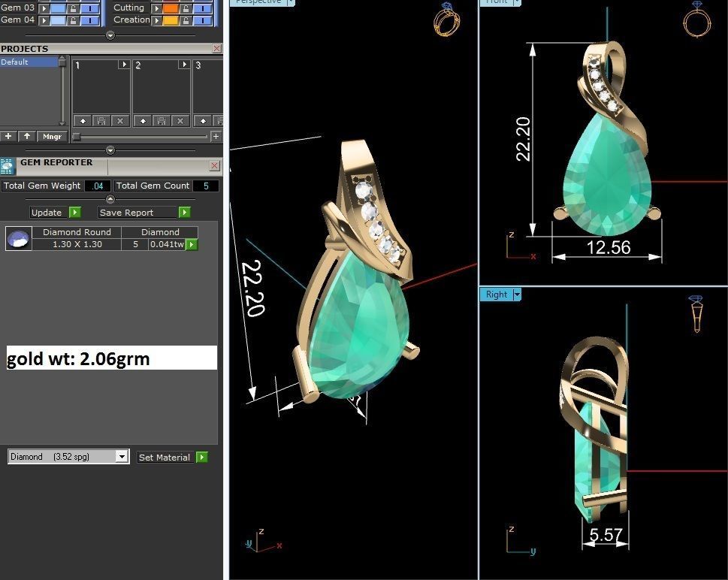
Task: Click the green arrow next to Update
Action: pyautogui.click(x=74, y=212)
